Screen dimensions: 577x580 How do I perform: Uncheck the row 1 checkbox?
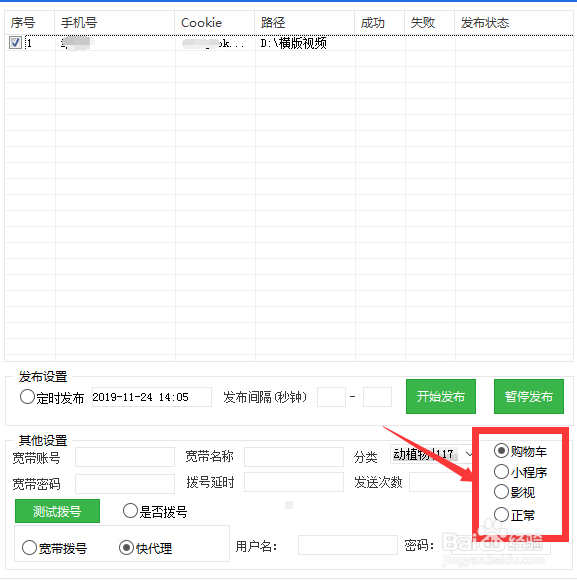tap(15, 43)
